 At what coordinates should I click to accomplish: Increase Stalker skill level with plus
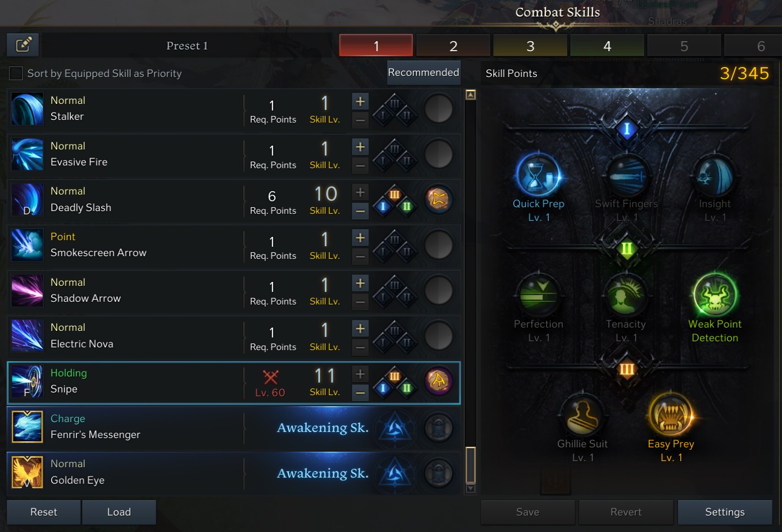360,101
